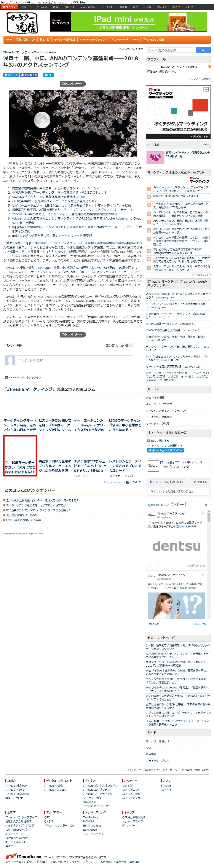Open the cherry blossom moon article image
214x868 pixels.
[73, 124]
